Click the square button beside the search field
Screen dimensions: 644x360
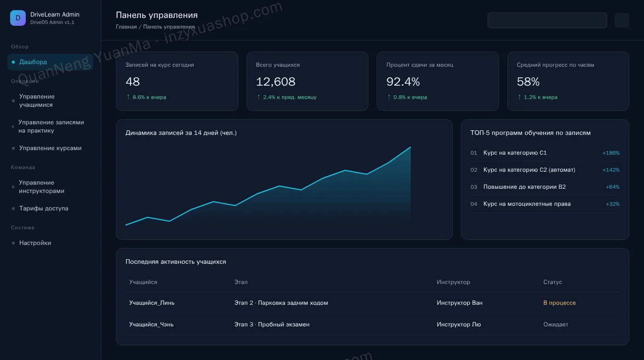tap(621, 20)
